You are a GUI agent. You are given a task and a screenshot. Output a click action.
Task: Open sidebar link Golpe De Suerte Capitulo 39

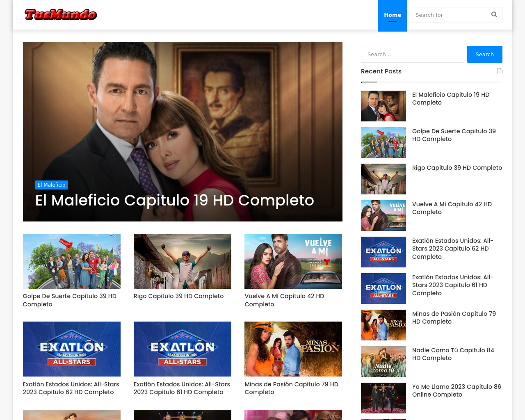pos(454,135)
